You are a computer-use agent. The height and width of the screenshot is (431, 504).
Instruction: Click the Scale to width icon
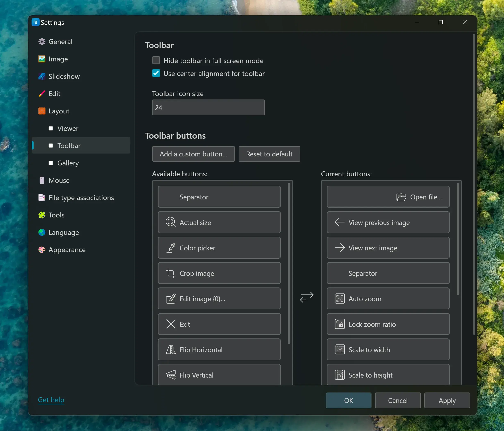[340, 350]
